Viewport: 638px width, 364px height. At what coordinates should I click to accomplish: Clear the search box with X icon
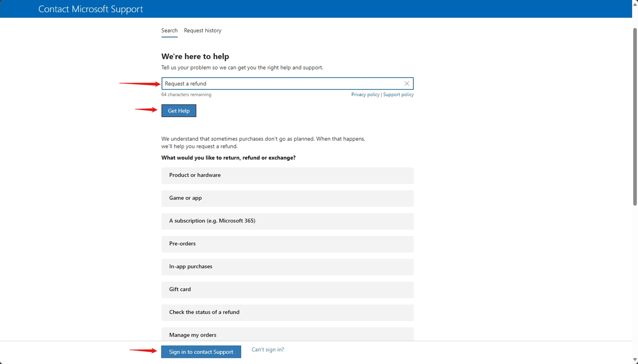[407, 83]
